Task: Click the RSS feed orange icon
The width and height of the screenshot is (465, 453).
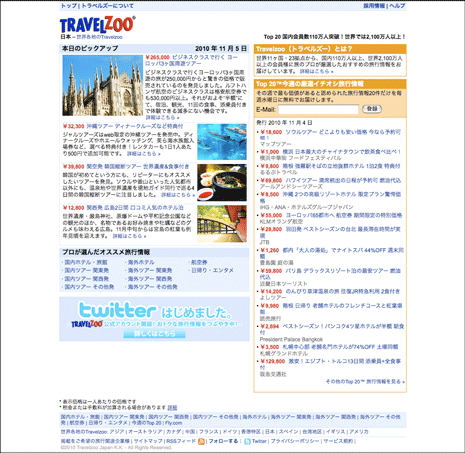Action: pyautogui.click(x=201, y=441)
